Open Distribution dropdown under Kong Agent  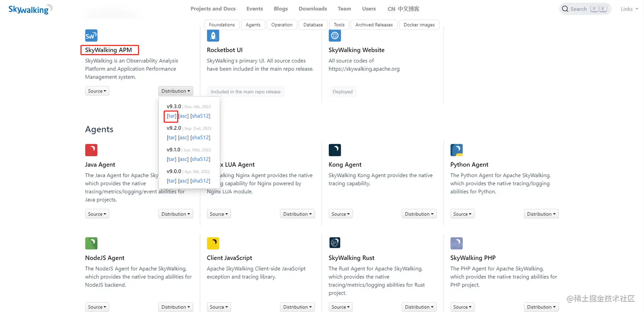419,214
